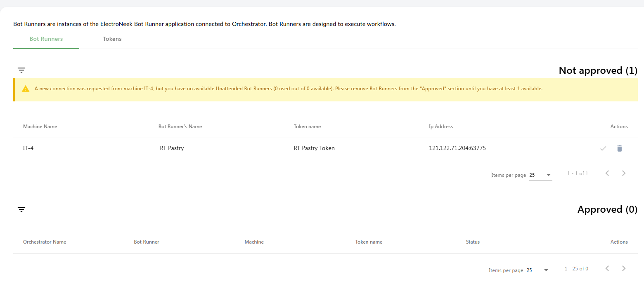
Task: Select the Bot Runners tab
Action: point(46,39)
